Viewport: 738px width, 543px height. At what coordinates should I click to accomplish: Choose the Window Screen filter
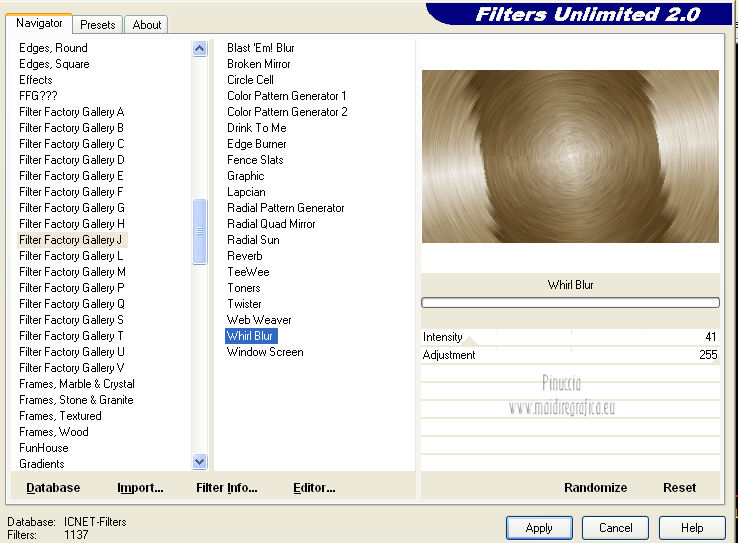click(265, 352)
